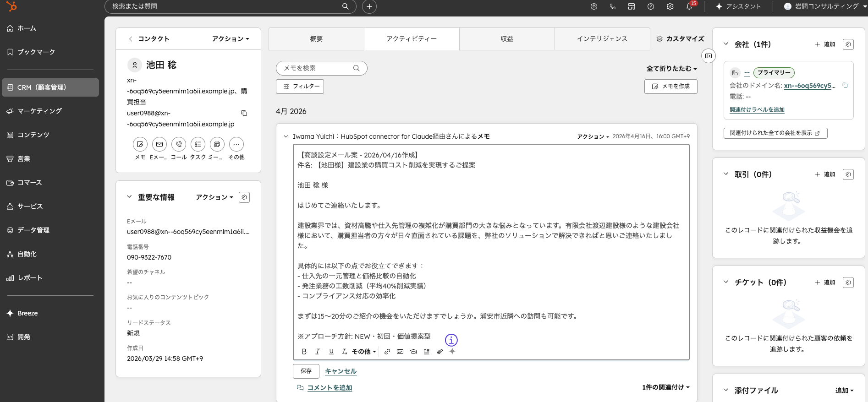
Task: Click the Italic formatting icon in memo editor
Action: click(x=317, y=352)
